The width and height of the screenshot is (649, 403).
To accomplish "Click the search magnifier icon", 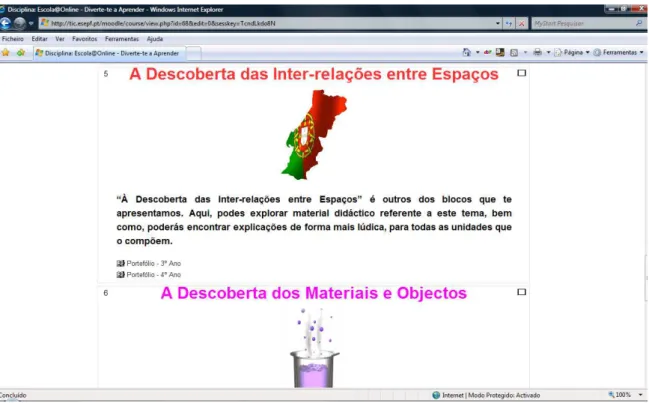I will pyautogui.click(x=639, y=24).
